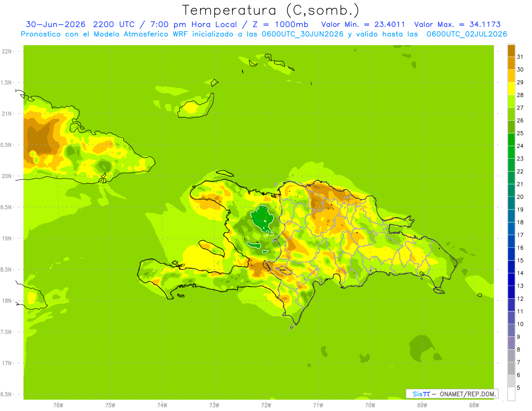Viewport: 532px width, 411px height.
Task: Click the "Valor Max. = 34.1173" value
Action: (457, 24)
